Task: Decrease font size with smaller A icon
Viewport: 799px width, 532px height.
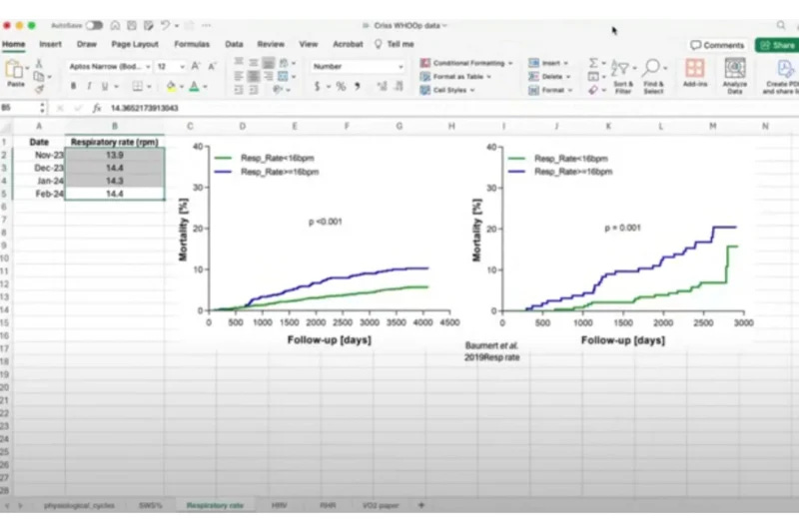Action: tap(212, 66)
